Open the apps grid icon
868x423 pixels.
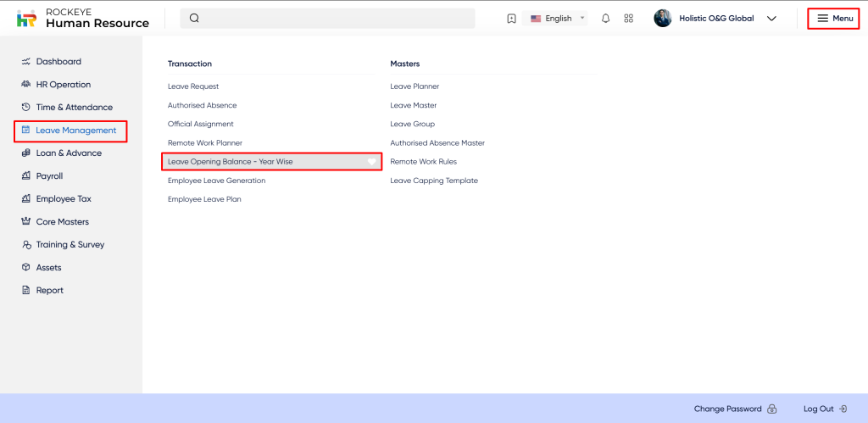628,19
